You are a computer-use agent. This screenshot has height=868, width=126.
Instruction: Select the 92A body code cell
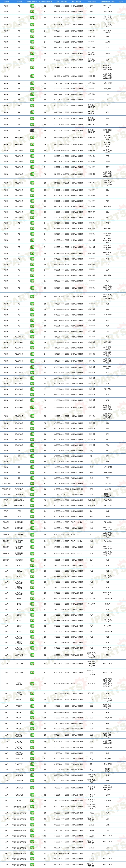[92, 495]
